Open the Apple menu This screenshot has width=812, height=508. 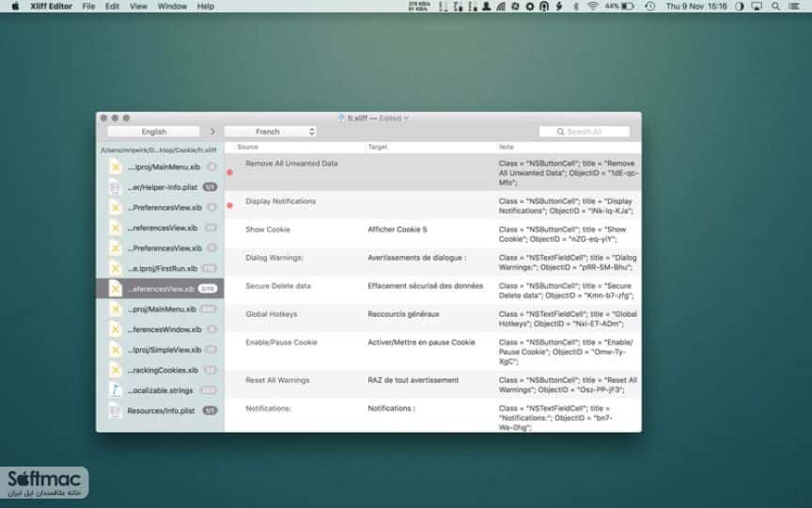click(15, 7)
